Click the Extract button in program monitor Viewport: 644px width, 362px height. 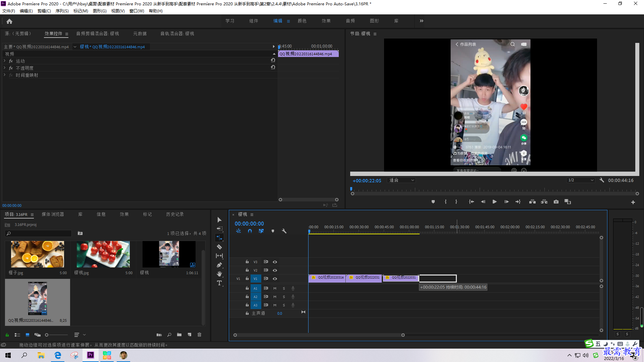click(544, 202)
